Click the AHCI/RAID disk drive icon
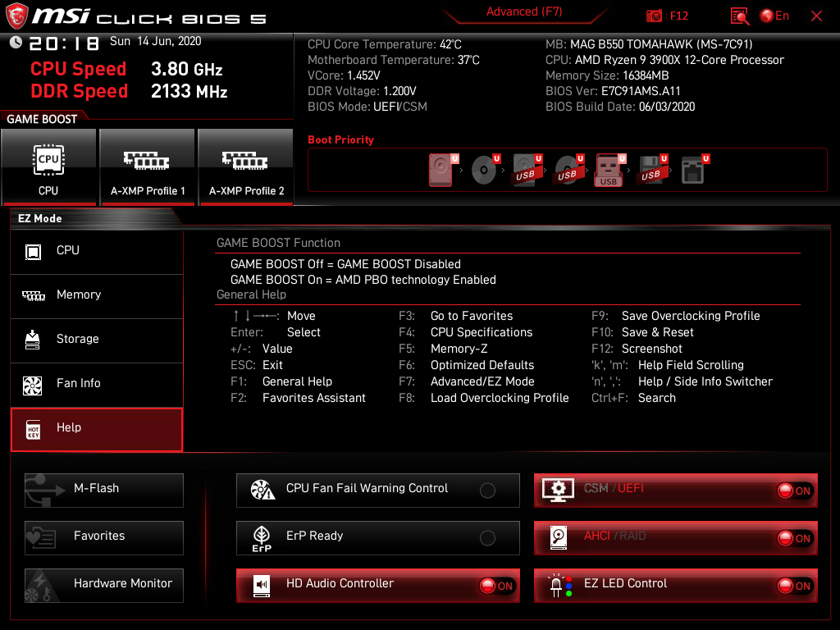The height and width of the screenshot is (630, 840). click(558, 538)
